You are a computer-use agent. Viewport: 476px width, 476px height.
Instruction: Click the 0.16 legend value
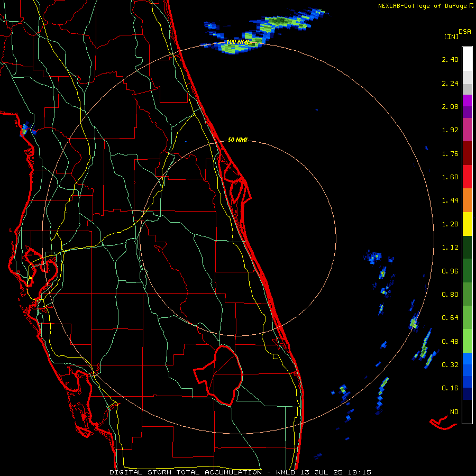[x=450, y=388]
